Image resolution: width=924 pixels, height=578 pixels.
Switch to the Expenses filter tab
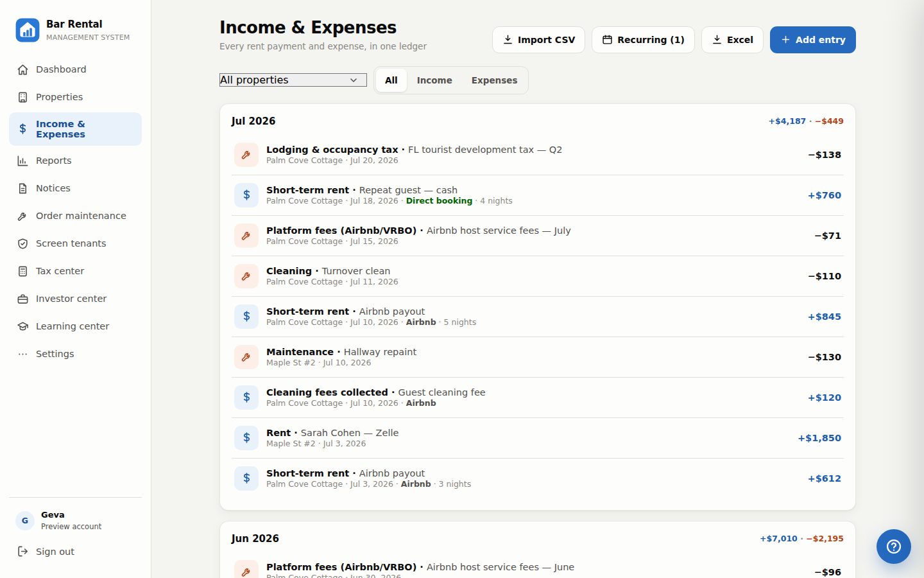(x=494, y=80)
